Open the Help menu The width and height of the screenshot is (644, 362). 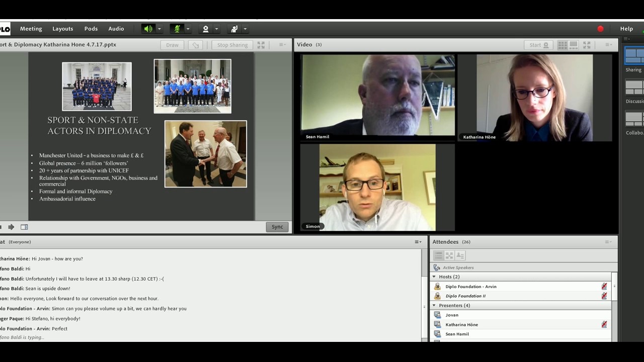click(626, 29)
